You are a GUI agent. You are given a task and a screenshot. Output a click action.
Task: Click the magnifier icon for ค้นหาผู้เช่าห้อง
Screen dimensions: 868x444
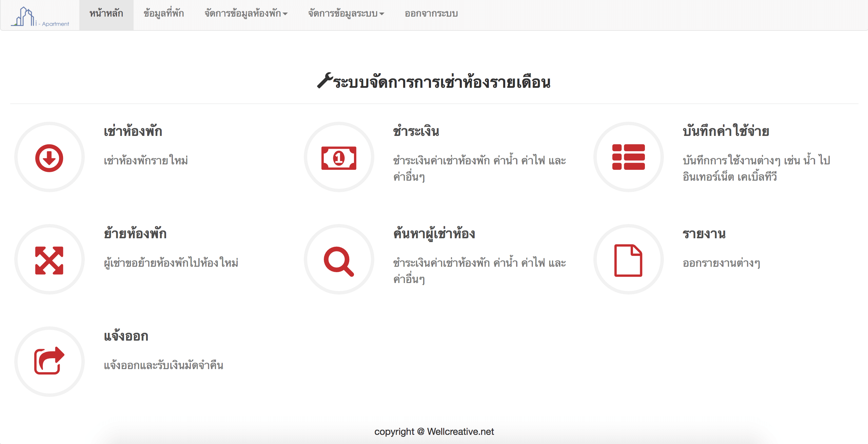339,261
